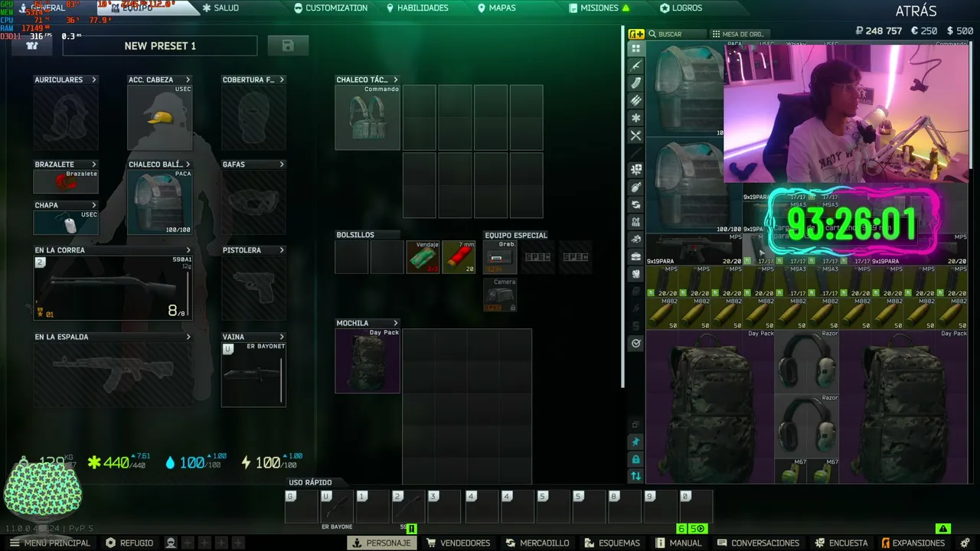Expand the Chaleco Tác... slot arrow
Viewport: 980px width, 551px height.
point(395,80)
